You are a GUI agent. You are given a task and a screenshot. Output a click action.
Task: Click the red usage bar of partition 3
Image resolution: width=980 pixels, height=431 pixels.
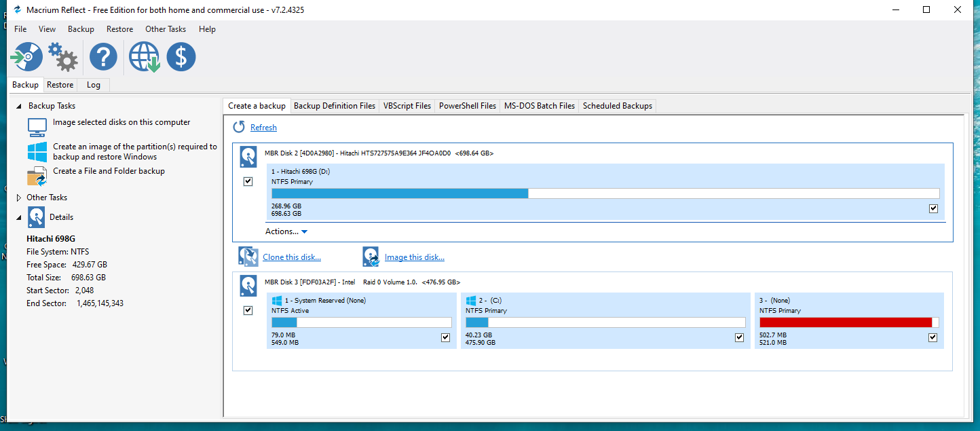(x=849, y=322)
